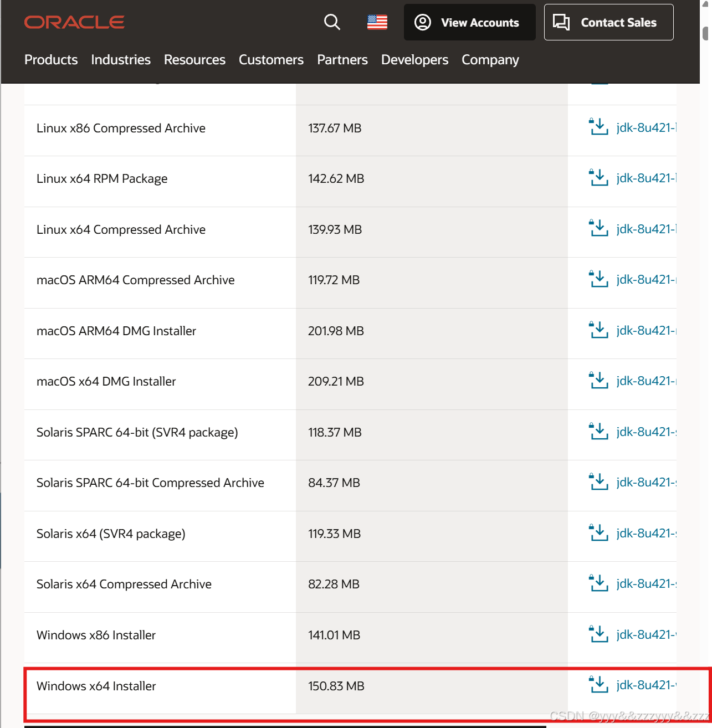Open the Partners menu
712x728 pixels.
point(342,60)
